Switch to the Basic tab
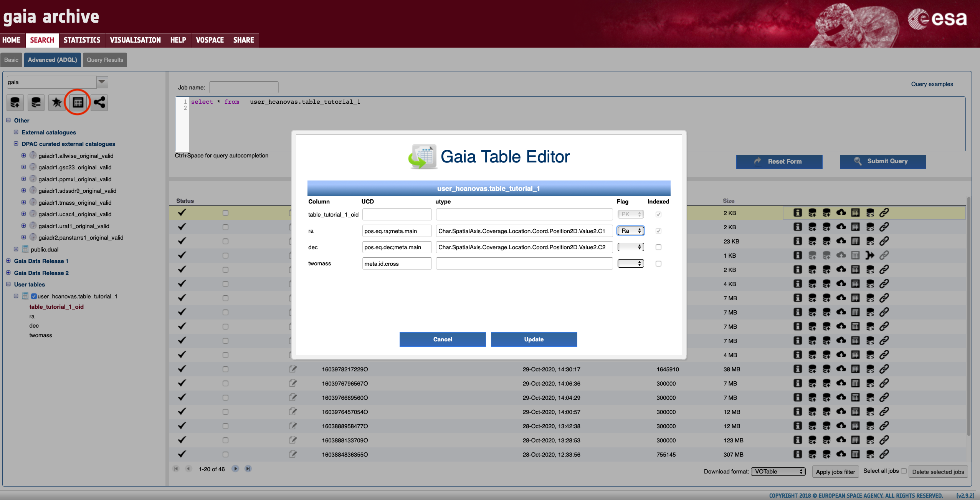980x500 pixels. pyautogui.click(x=11, y=60)
